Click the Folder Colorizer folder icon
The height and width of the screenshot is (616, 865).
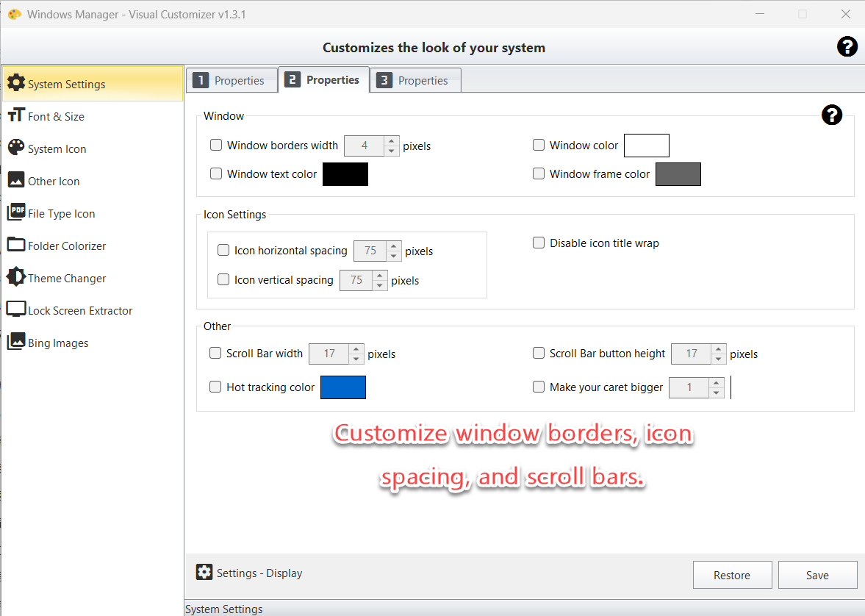(16, 244)
